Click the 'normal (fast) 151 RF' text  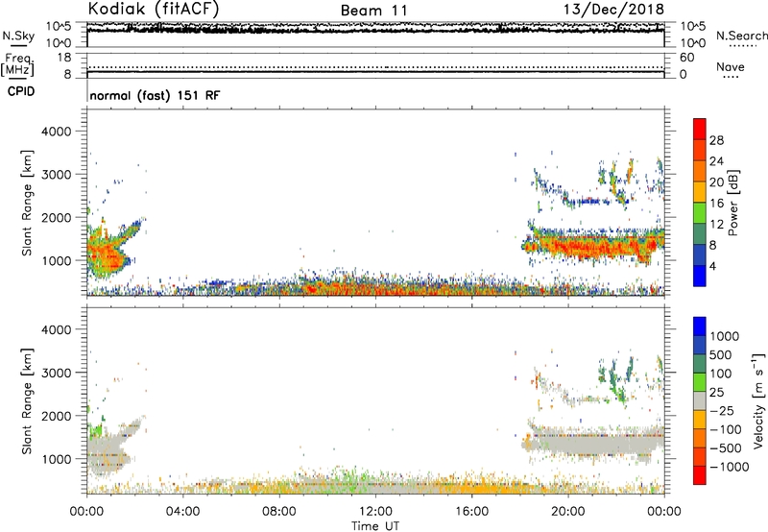click(x=156, y=95)
